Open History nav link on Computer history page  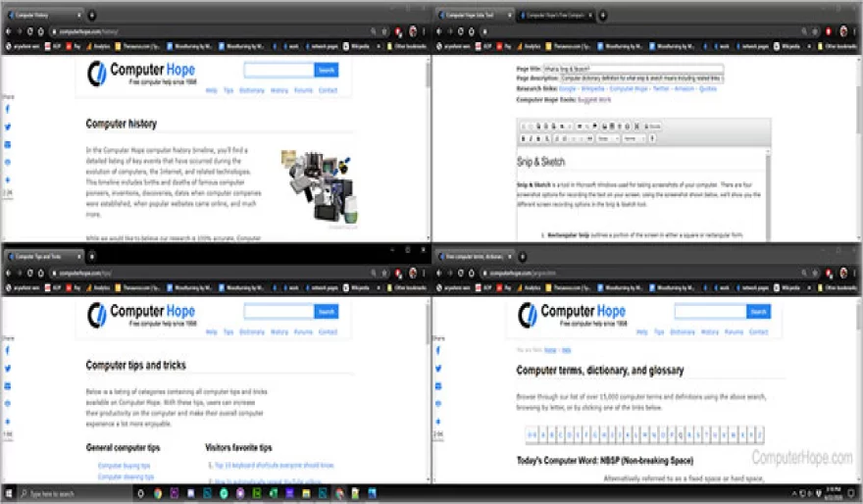[x=279, y=90]
